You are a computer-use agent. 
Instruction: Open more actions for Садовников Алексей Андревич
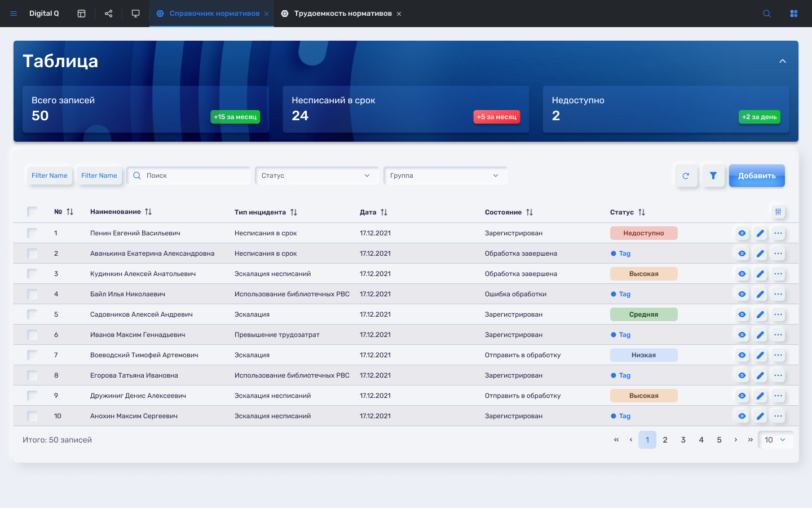[778, 314]
